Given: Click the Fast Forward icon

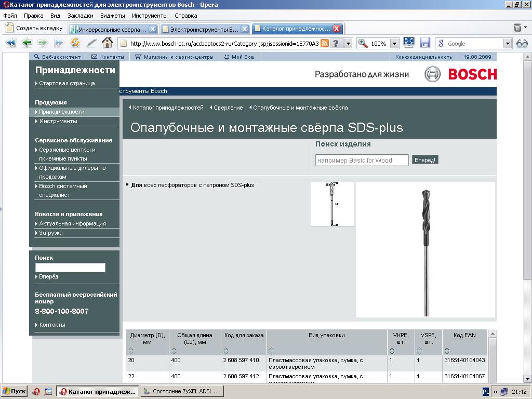Looking at the screenshot, I should pos(59,43).
